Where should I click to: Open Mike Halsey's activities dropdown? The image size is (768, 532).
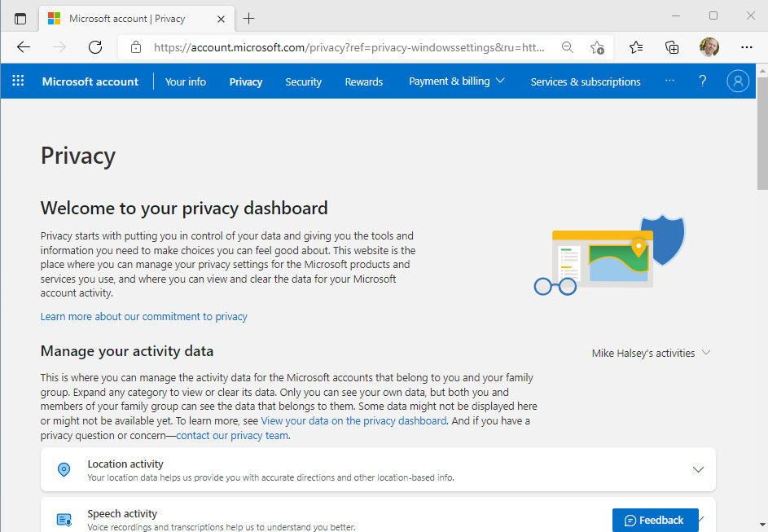(651, 353)
